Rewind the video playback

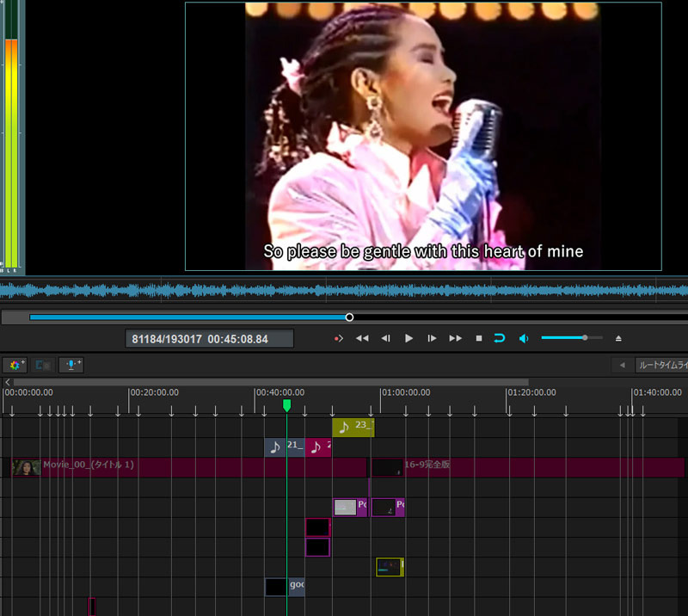(x=362, y=338)
